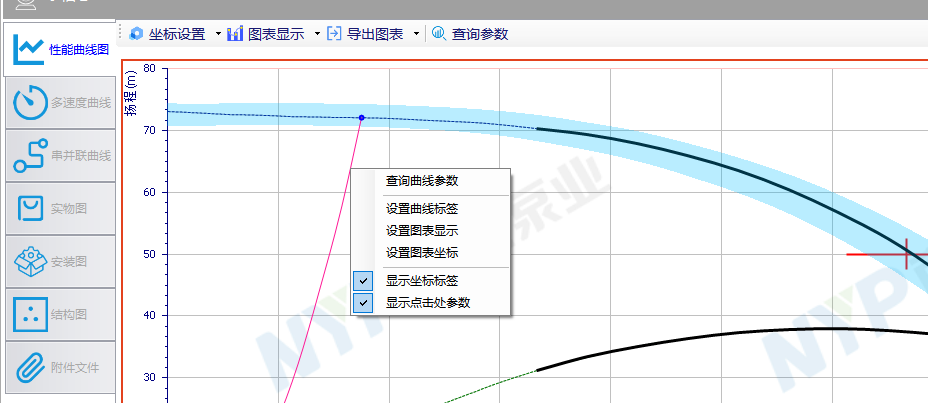Switch to 结构图 tab
This screenshot has height=403, width=928.
pyautogui.click(x=60, y=315)
